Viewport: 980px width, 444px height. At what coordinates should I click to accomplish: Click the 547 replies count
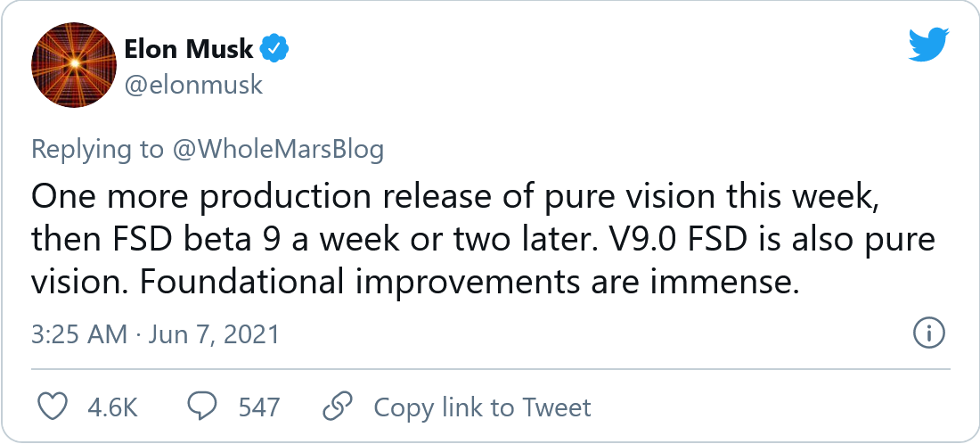259,407
